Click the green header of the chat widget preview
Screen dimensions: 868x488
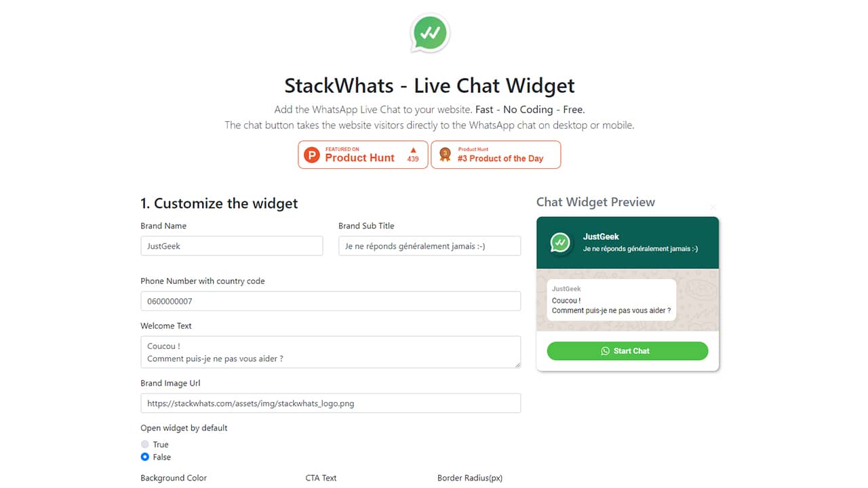coord(627,243)
